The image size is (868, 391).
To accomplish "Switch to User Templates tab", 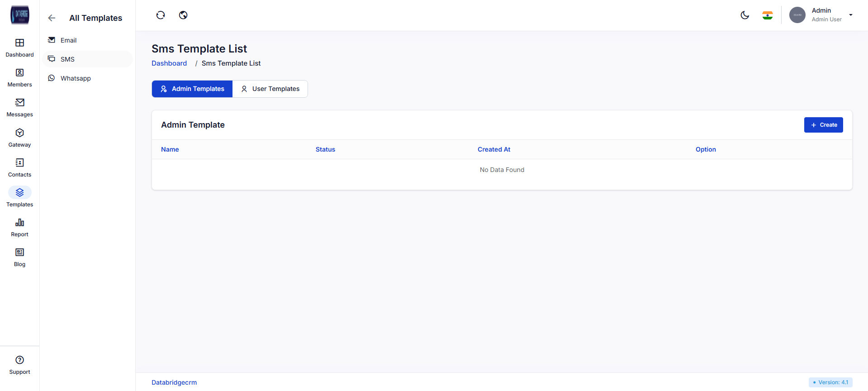I will click(270, 89).
